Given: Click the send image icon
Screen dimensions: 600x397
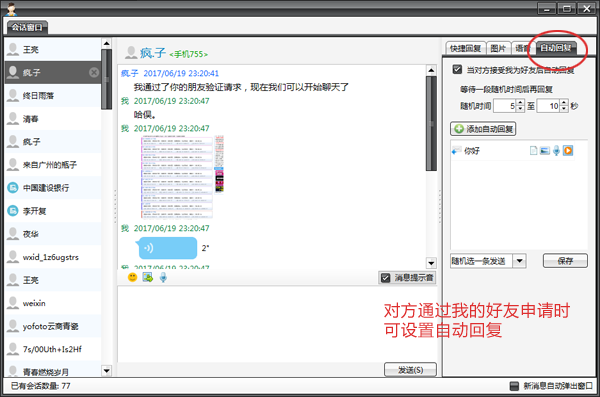Looking at the screenshot, I should 148,278.
